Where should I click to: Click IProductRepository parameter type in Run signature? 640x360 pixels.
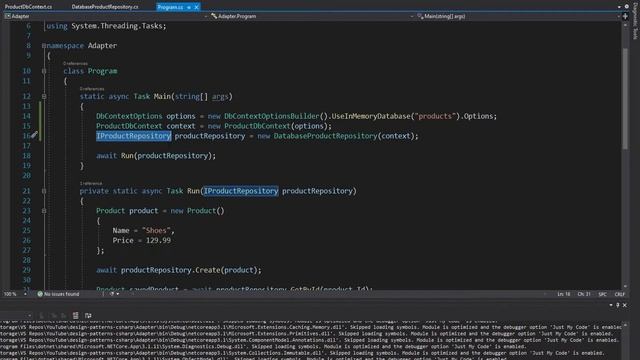click(241, 191)
